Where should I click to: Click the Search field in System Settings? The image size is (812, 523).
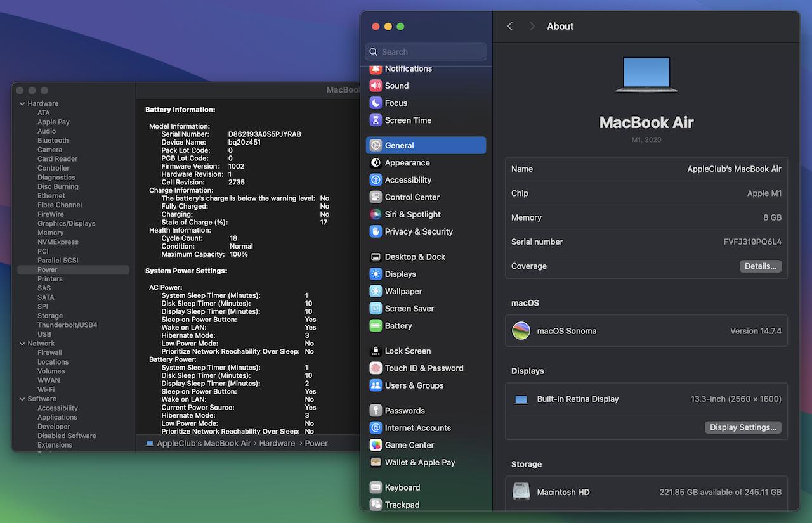click(426, 52)
